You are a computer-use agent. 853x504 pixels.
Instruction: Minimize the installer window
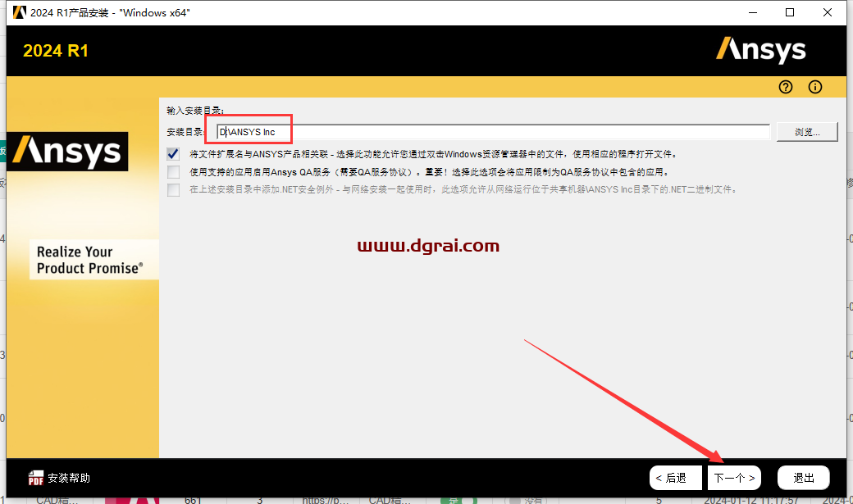(x=753, y=12)
